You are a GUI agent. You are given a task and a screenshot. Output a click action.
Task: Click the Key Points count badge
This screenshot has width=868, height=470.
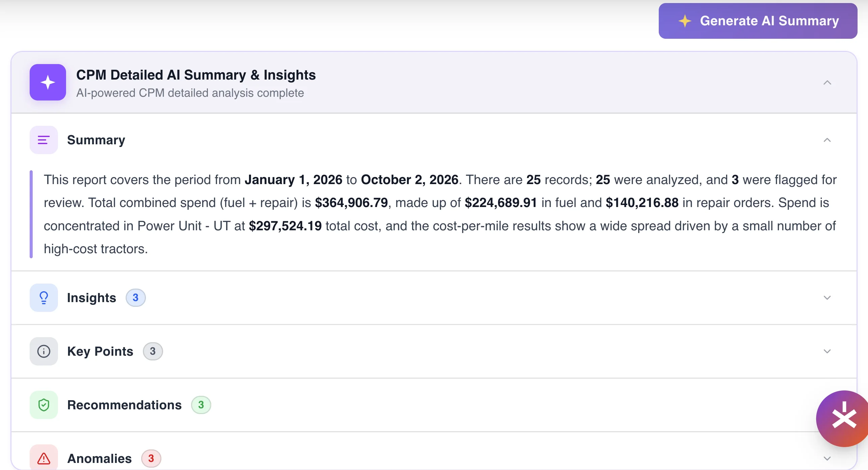[x=153, y=351]
